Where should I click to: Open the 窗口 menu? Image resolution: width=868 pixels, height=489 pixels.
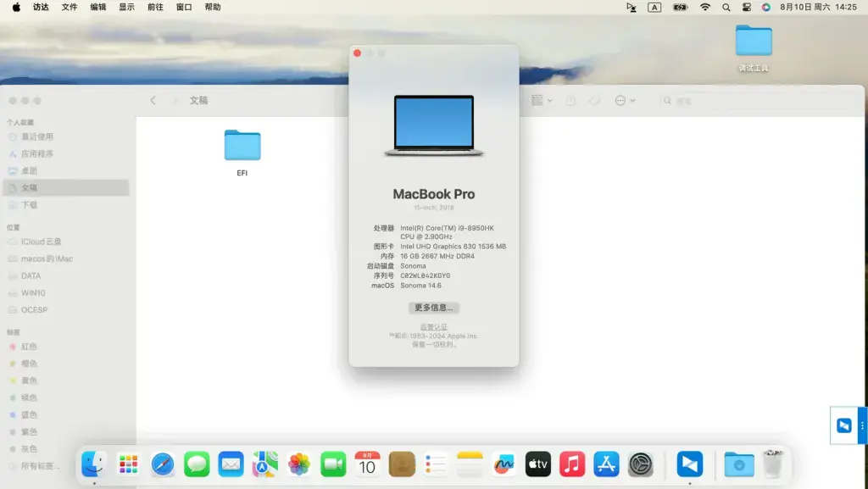coord(184,7)
